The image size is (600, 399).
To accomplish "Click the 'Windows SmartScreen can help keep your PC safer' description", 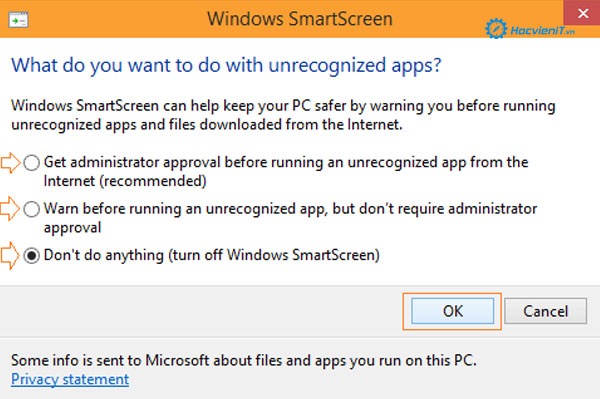I will 283,115.
